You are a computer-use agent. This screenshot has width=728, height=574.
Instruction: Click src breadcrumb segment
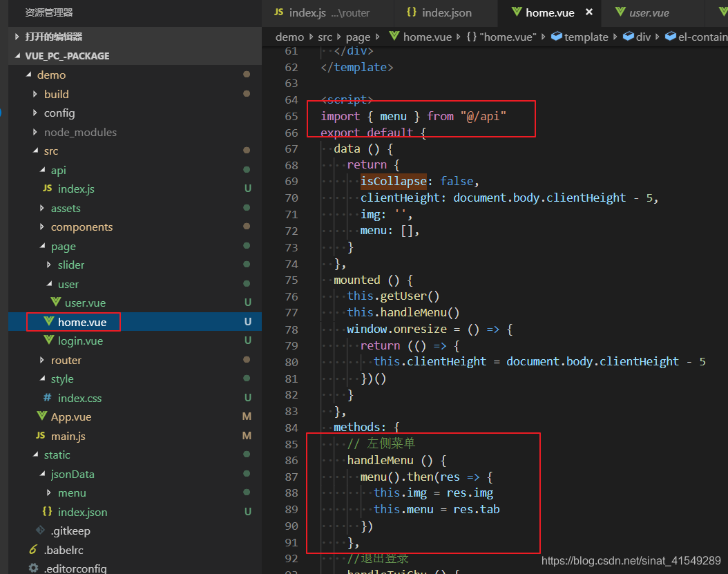(325, 37)
